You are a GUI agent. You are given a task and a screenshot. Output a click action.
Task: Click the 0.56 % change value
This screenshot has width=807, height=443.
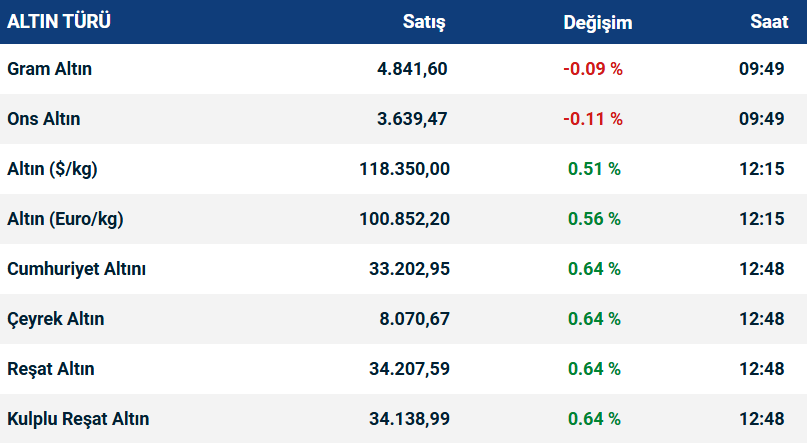click(594, 219)
